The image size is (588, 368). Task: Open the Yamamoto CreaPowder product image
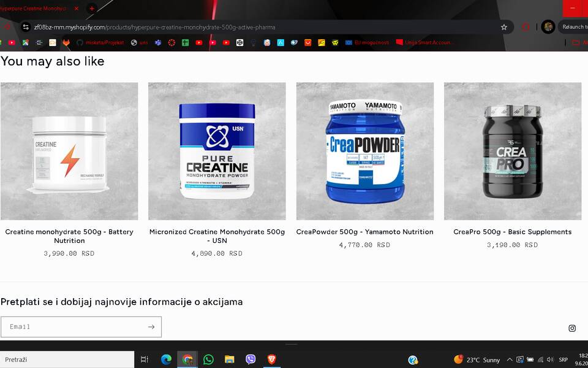(x=365, y=151)
